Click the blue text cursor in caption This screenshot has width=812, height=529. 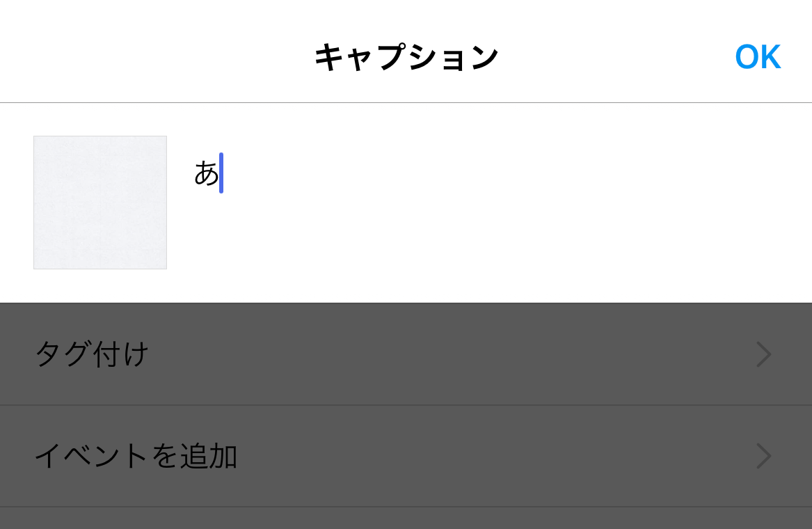[221, 173]
